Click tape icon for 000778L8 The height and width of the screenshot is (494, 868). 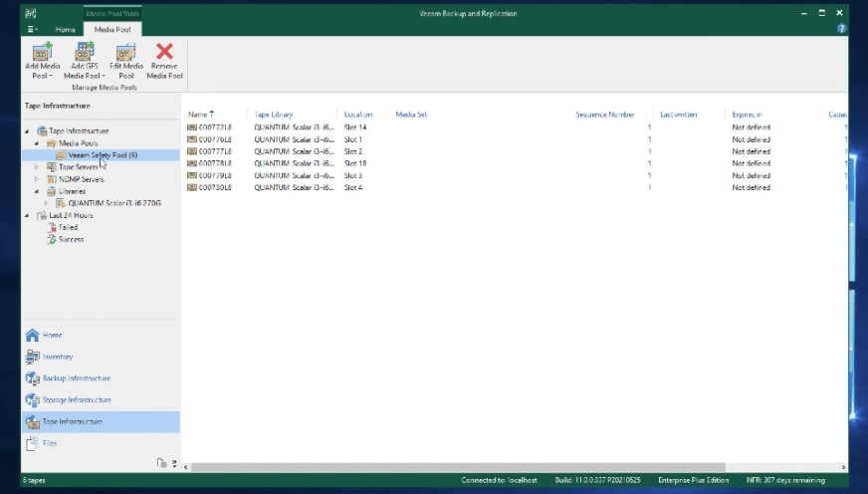pos(192,163)
